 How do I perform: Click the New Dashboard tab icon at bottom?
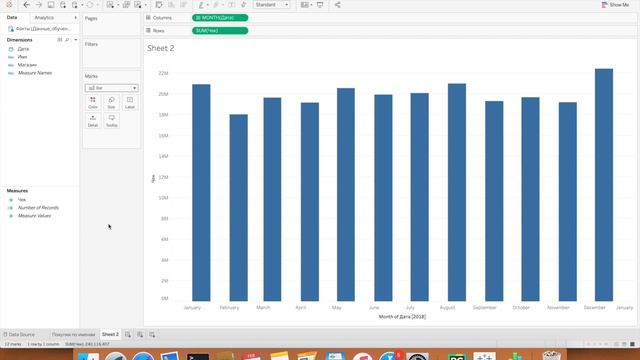click(x=140, y=335)
